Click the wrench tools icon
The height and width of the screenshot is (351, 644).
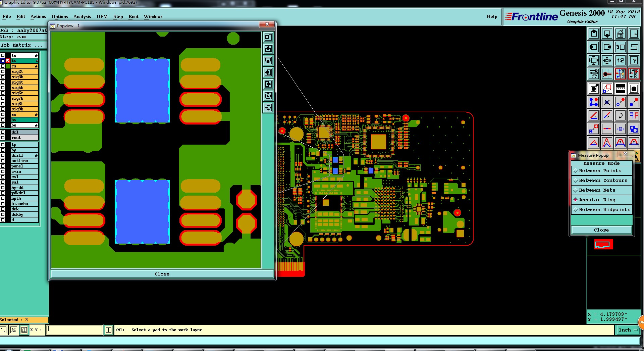click(594, 74)
